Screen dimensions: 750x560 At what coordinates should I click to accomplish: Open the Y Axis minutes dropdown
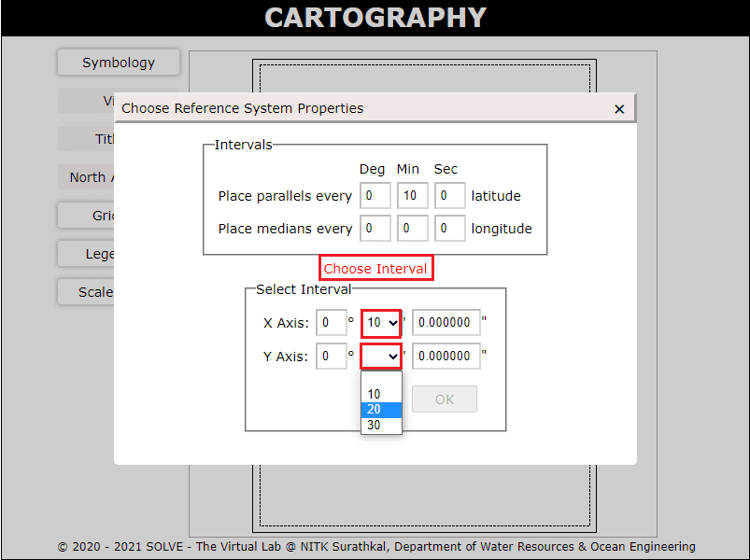[x=381, y=357]
